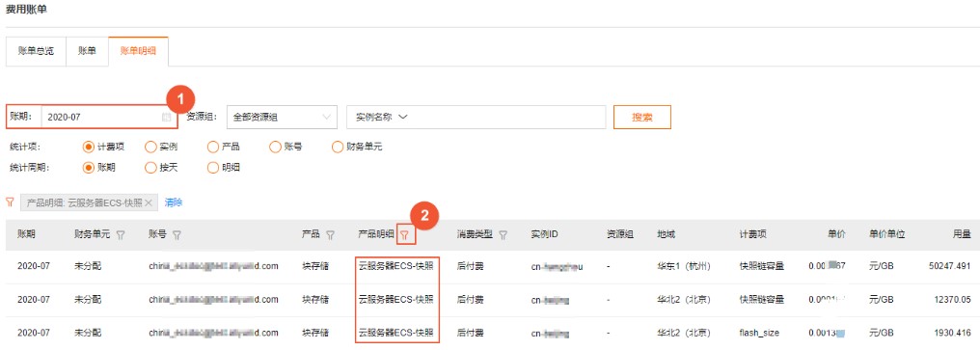Click 华东1（杭州） region cell
Viewport: 980px width, 350px height.
pos(684,266)
